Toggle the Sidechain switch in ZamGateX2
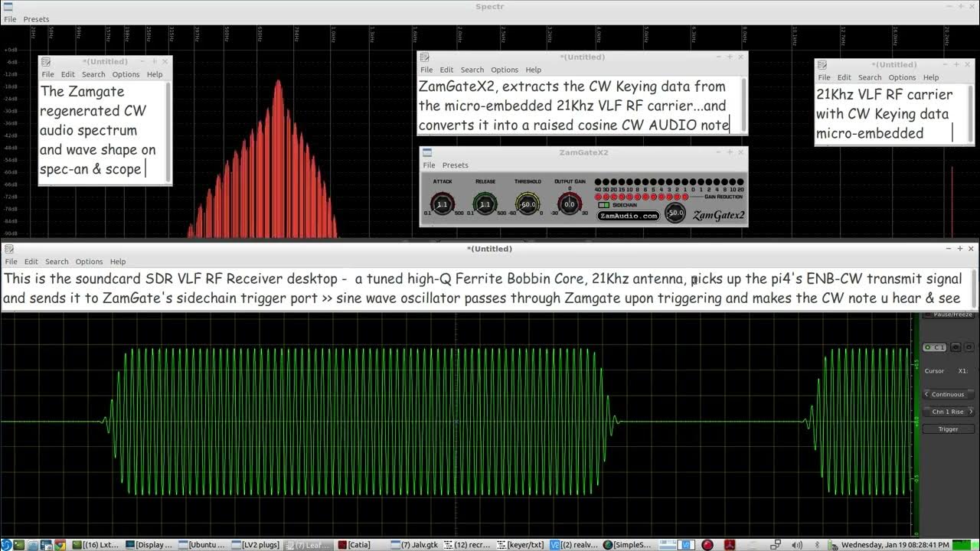Screen dimensions: 980x551 pyautogui.click(x=604, y=205)
